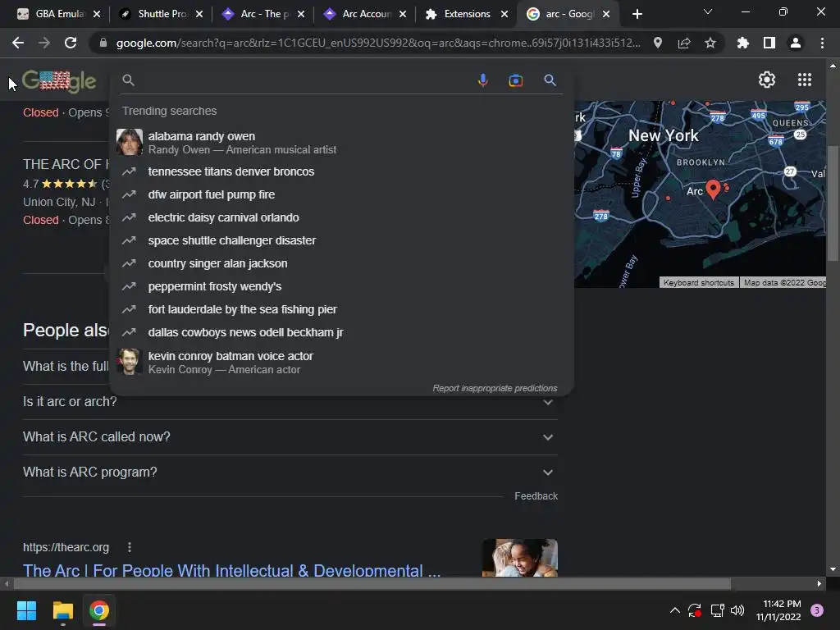The height and width of the screenshot is (630, 840).
Task: Open File Explorer from the taskbar
Action: [x=62, y=610]
